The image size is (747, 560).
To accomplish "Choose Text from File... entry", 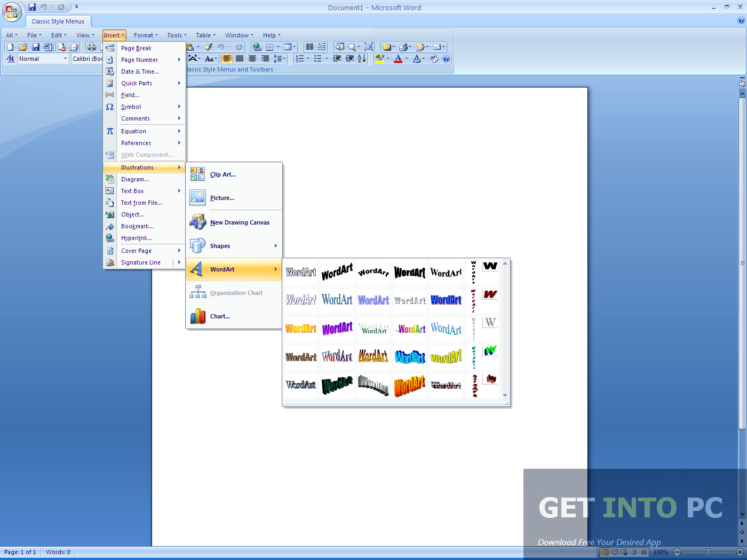I will (x=145, y=203).
